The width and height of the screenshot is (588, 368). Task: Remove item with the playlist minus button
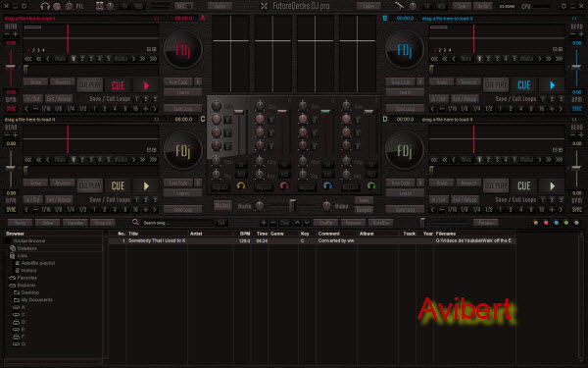pos(273,223)
